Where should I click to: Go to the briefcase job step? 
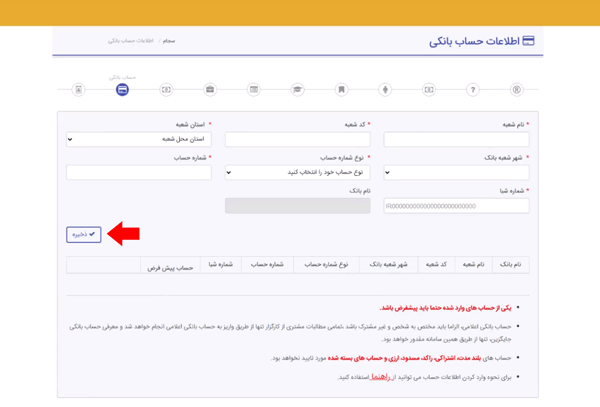click(x=210, y=90)
